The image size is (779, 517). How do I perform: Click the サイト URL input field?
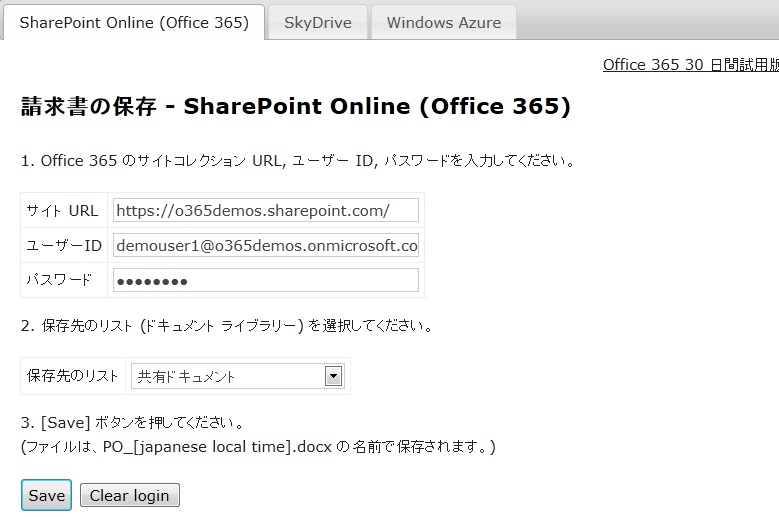(266, 211)
